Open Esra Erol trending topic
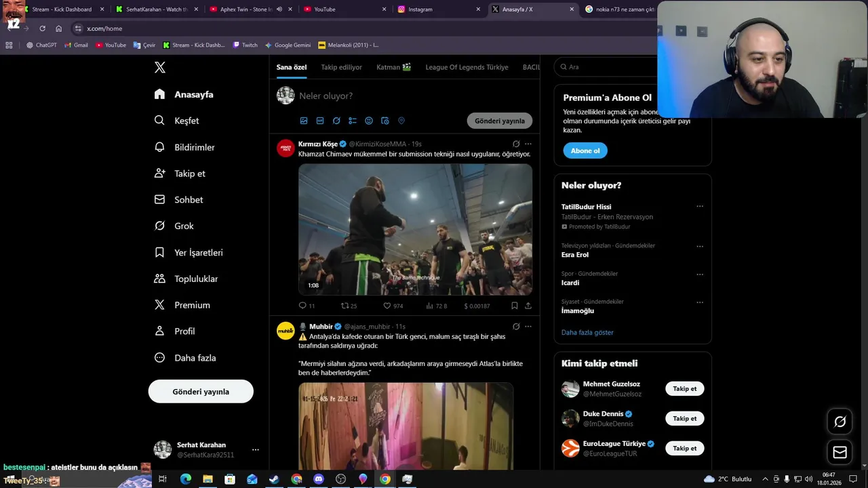 575,255
